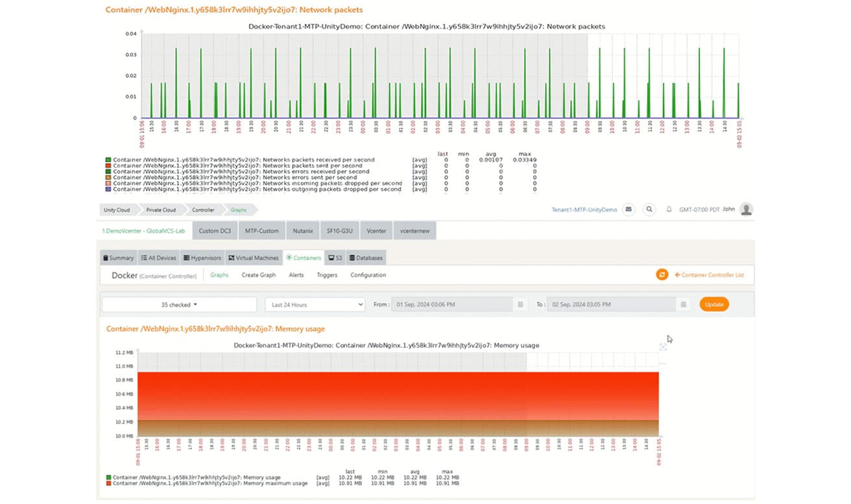The width and height of the screenshot is (851, 504).
Task: Click the green Memory usage legend swatch
Action: (x=109, y=478)
